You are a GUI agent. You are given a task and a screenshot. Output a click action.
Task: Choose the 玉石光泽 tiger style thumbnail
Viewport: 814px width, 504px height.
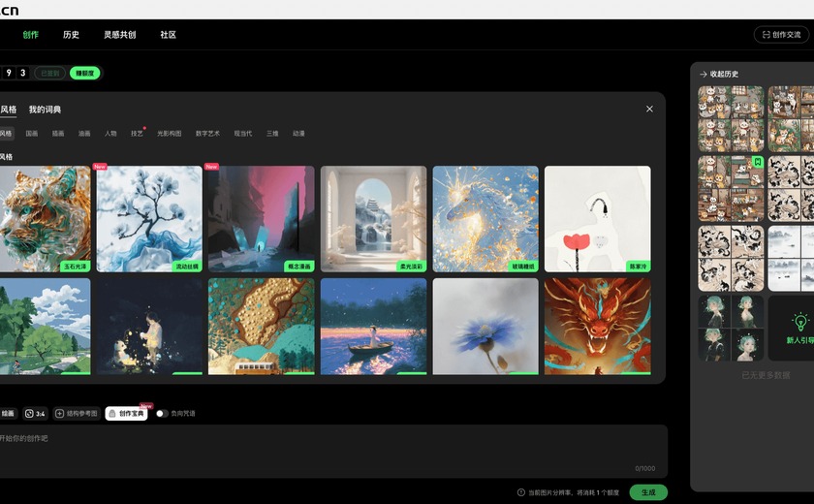[x=45, y=219]
